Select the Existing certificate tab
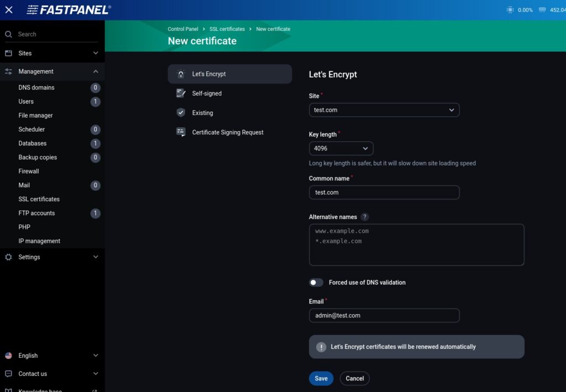 [230, 113]
